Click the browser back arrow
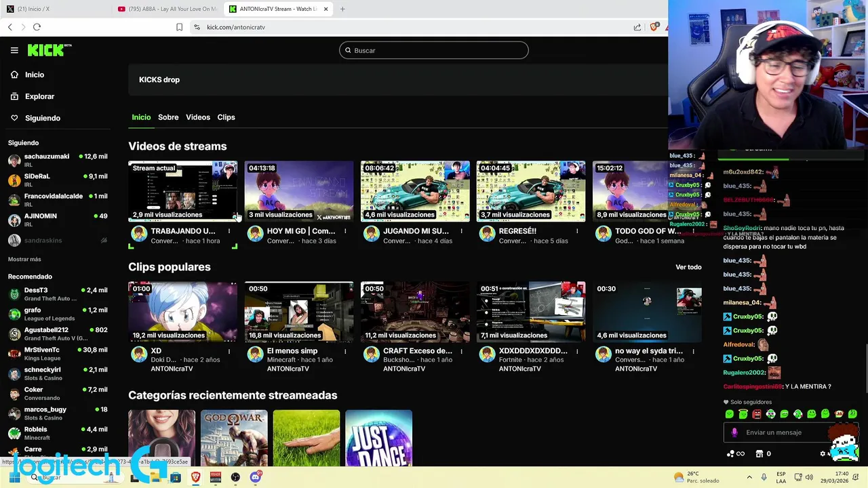This screenshot has height=488, width=868. coord(9,27)
